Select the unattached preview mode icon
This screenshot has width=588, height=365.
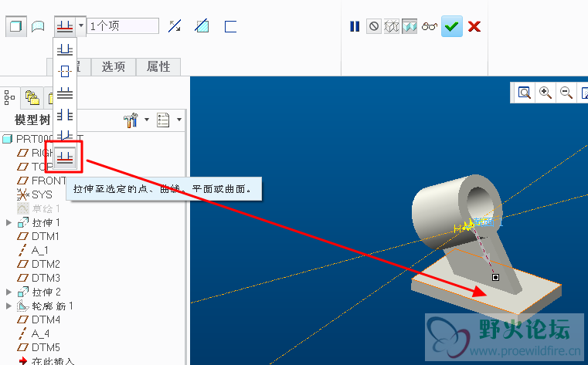[x=392, y=26]
